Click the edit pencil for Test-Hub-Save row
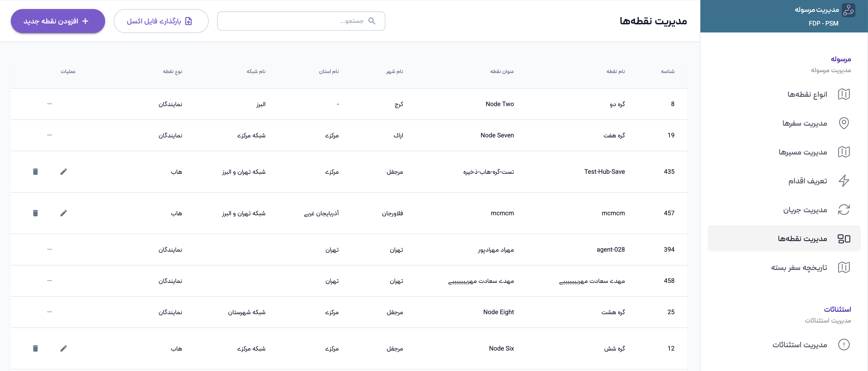 click(x=64, y=172)
